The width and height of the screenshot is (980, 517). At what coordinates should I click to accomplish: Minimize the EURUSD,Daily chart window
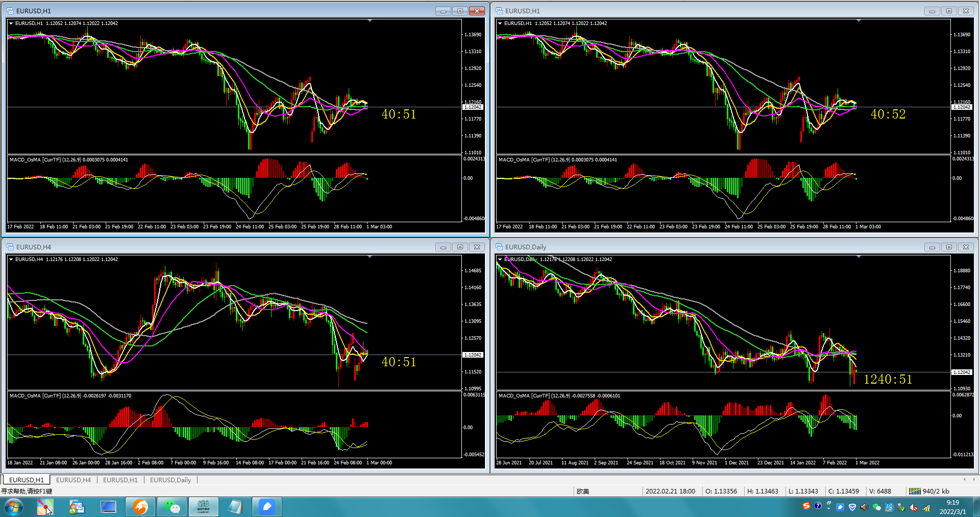(932, 247)
